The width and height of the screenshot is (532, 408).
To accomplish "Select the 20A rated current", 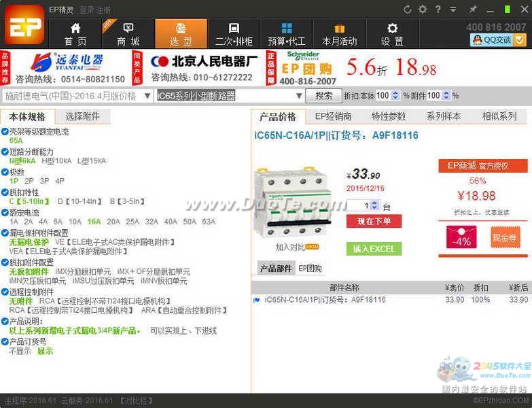I will point(113,222).
